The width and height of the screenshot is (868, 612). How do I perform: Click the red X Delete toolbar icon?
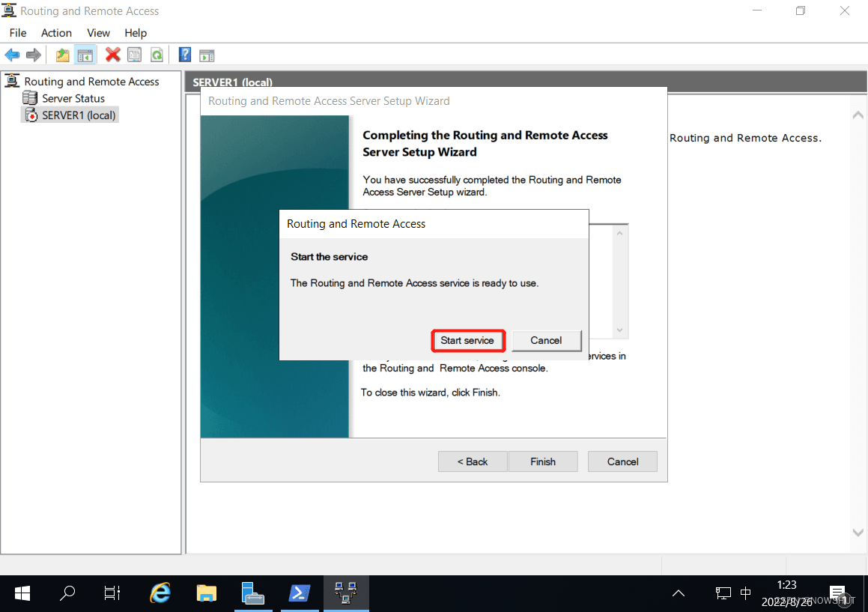(x=113, y=54)
